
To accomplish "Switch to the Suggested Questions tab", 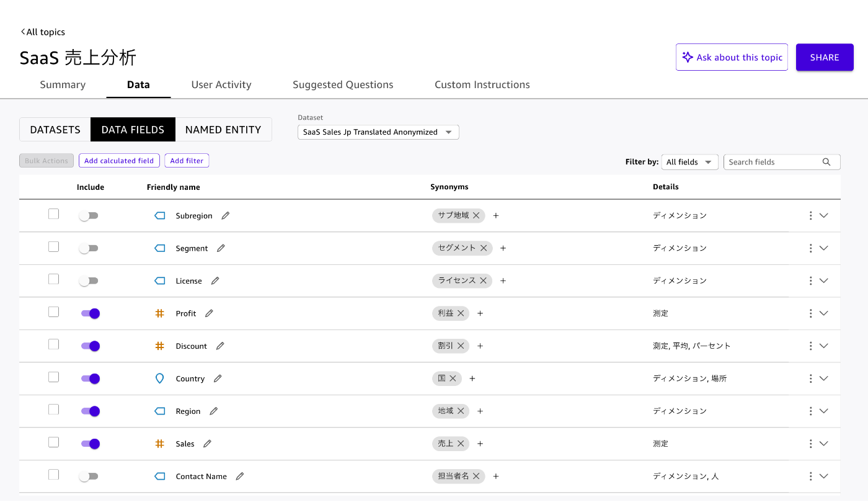I will [x=343, y=85].
